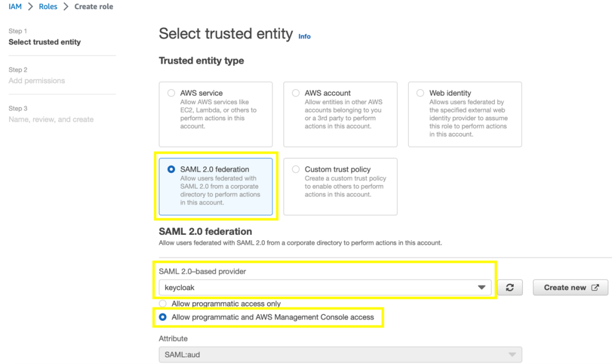
Task: Go to Step 3 Name, review, and create
Action: tap(51, 120)
